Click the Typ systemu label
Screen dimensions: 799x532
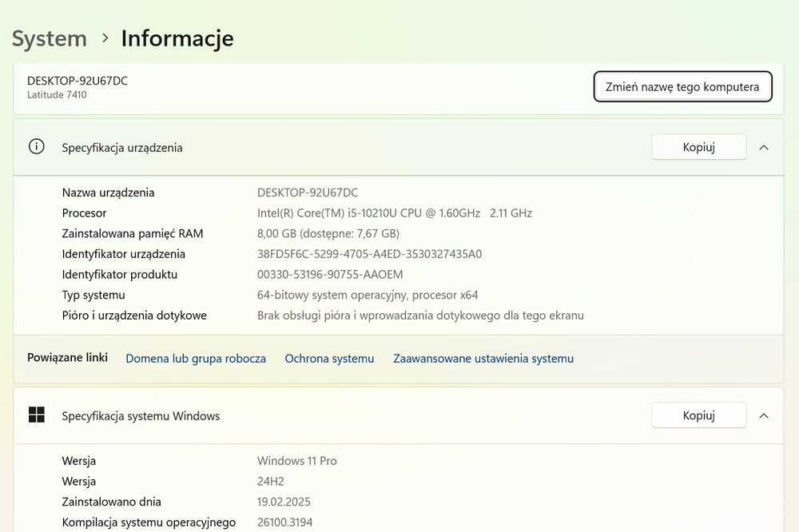coord(93,295)
